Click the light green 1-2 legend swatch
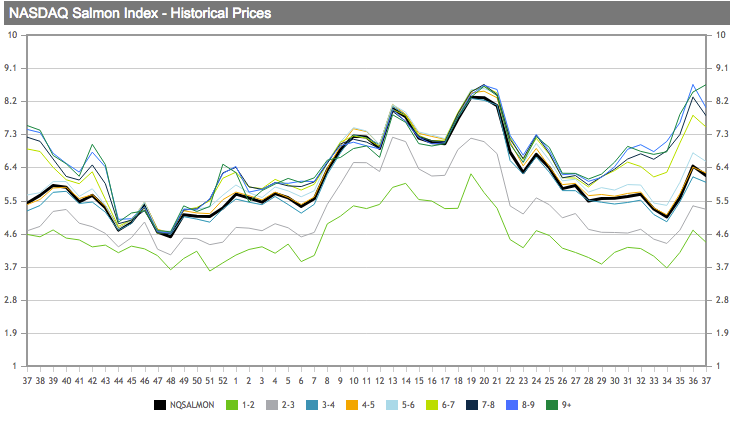Screen dimensions: 735x421 click(232, 405)
